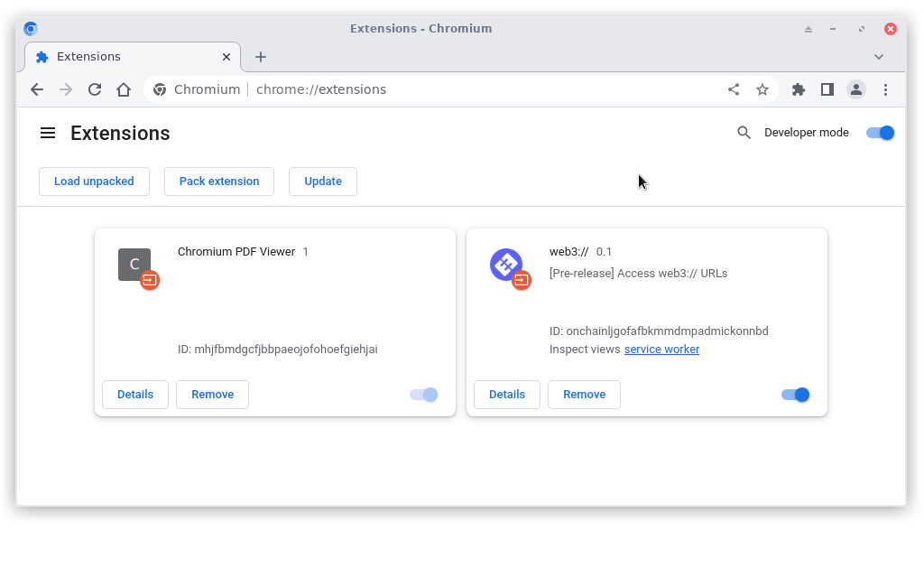Open the service worker inspect link
This screenshot has width=924, height=578.
pos(661,350)
